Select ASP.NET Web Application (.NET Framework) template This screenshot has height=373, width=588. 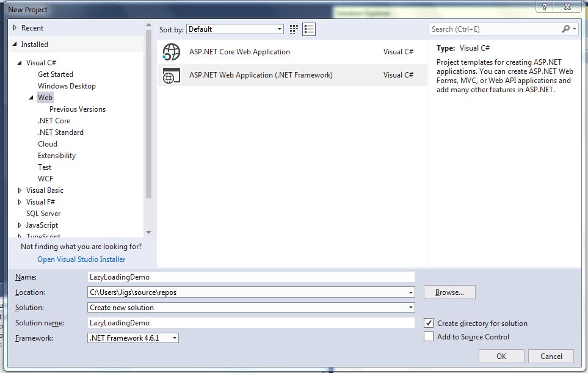tap(292, 75)
